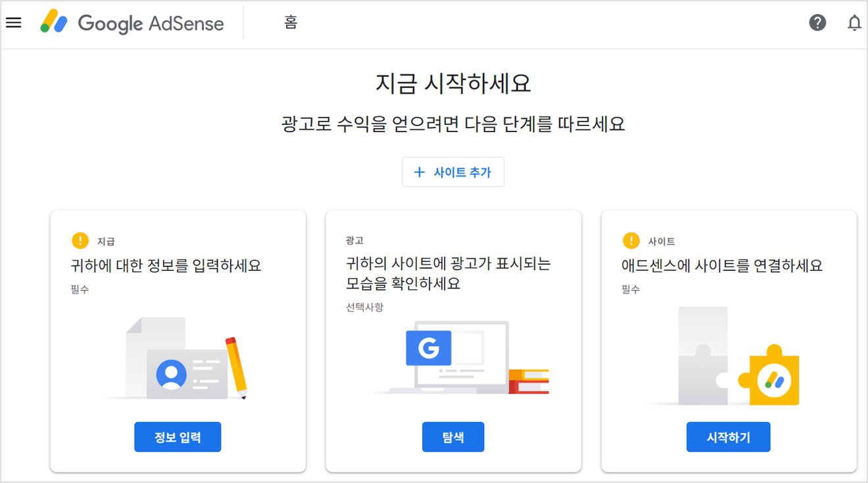Click the 정보 입력 button
The height and width of the screenshot is (483, 868).
178,437
